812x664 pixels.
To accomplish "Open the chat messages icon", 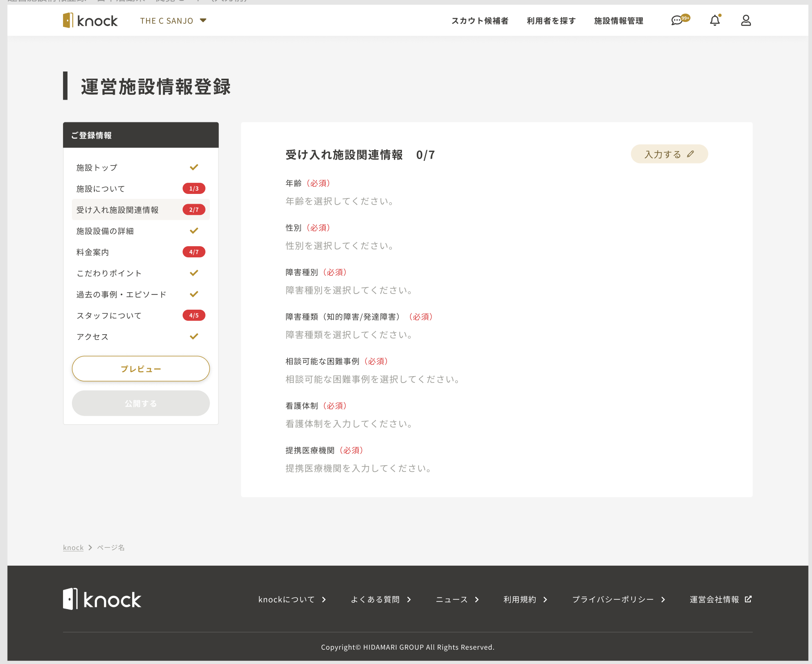I will pos(680,20).
